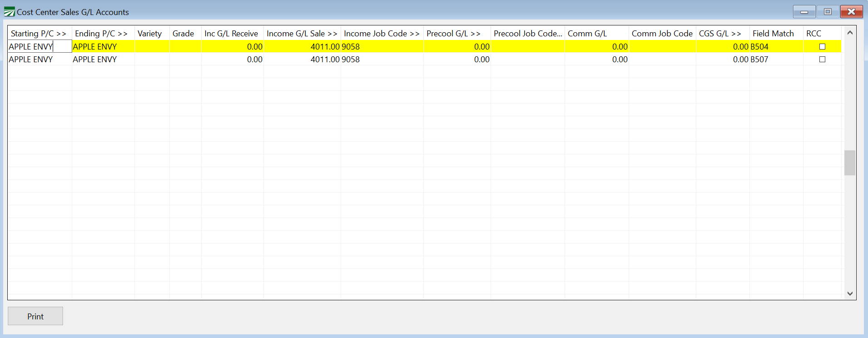
Task: Click the Comm Job Code column header
Action: coord(662,33)
